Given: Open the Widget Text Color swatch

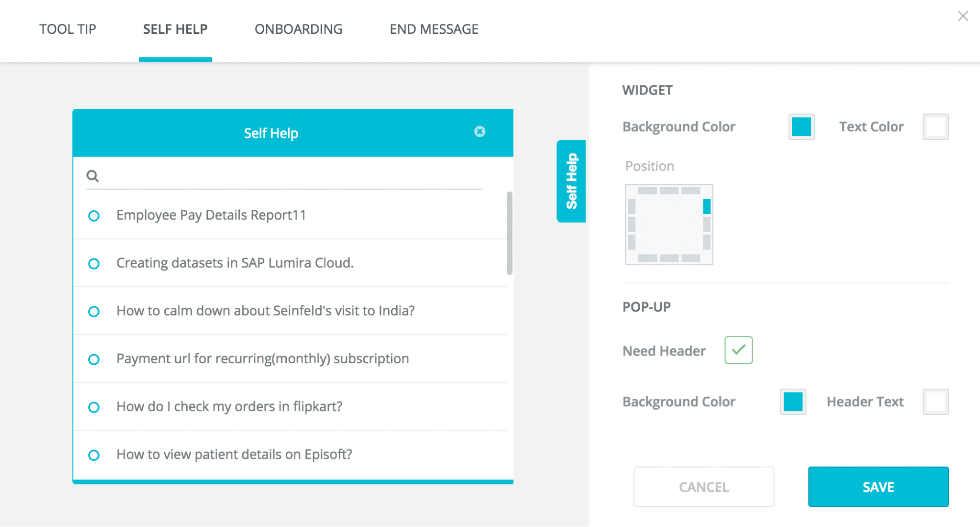Looking at the screenshot, I should (x=935, y=126).
